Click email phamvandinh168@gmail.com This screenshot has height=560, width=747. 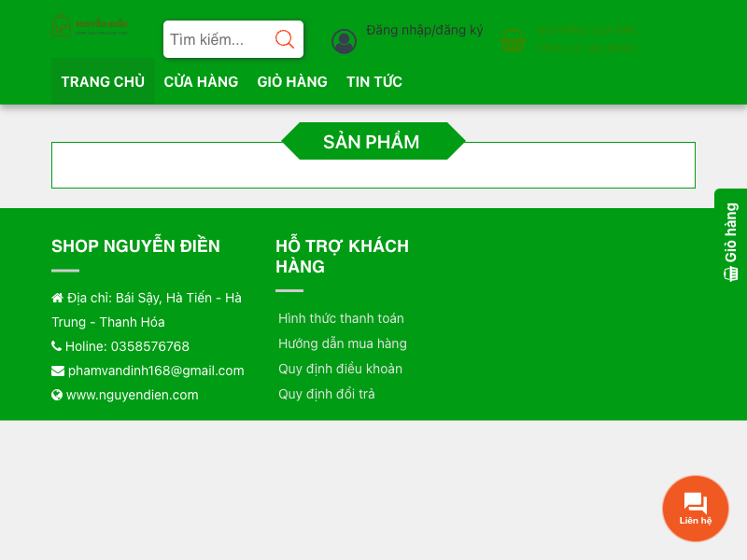point(156,371)
